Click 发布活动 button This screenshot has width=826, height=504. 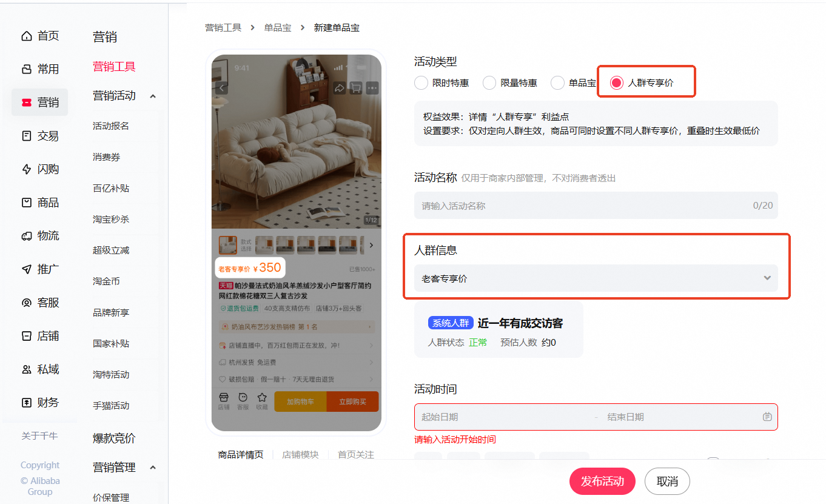pos(602,482)
